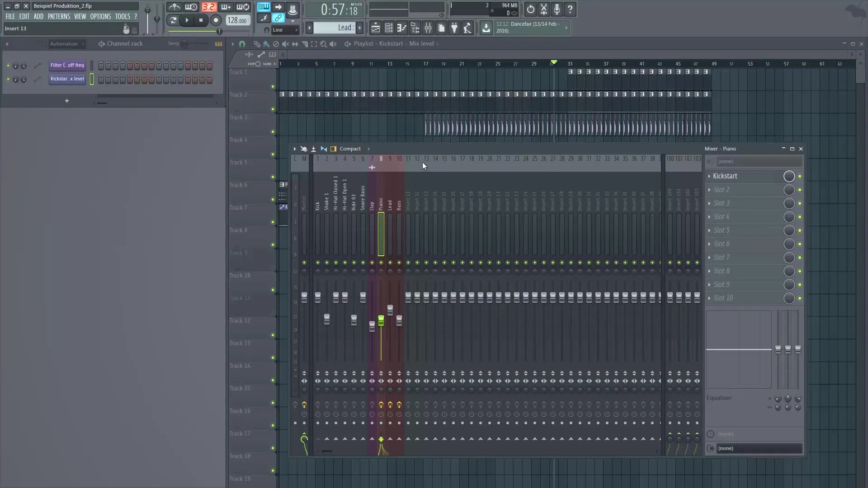Viewport: 868px width, 488px height.
Task: Open the help question mark icon
Action: [570, 9]
